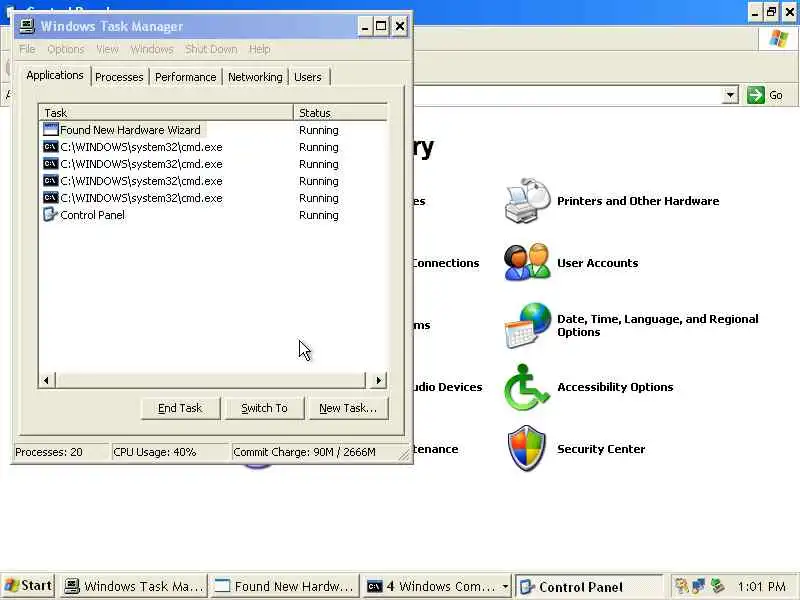Expand the Control Panel address bar dropdown
This screenshot has width=800, height=600.
pos(730,95)
